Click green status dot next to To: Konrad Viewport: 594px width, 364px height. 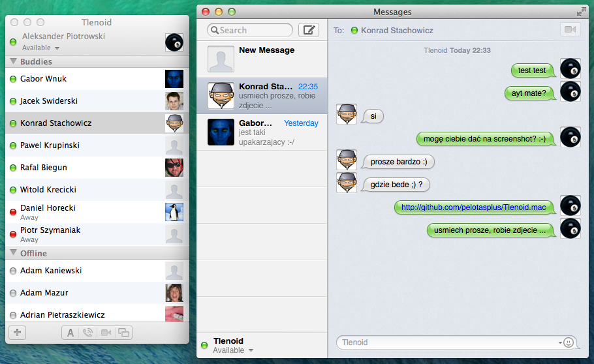(x=354, y=30)
